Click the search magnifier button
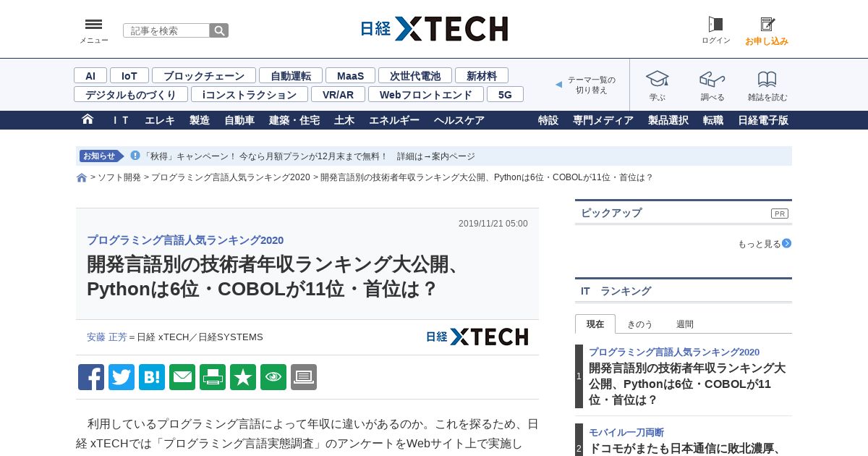The image size is (868, 456). click(219, 30)
